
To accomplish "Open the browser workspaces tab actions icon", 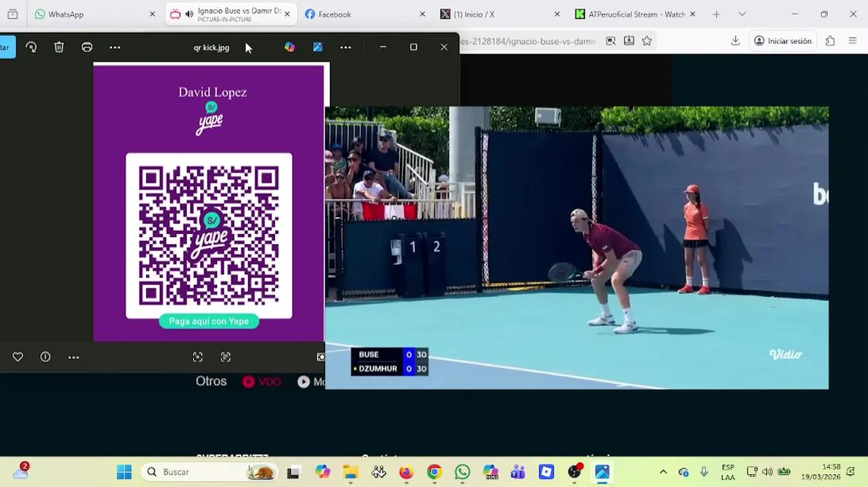I will [12, 14].
